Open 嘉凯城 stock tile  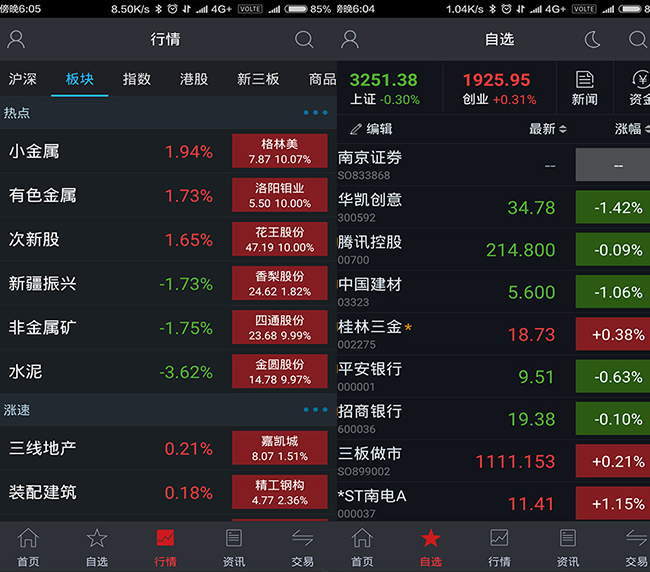(280, 448)
